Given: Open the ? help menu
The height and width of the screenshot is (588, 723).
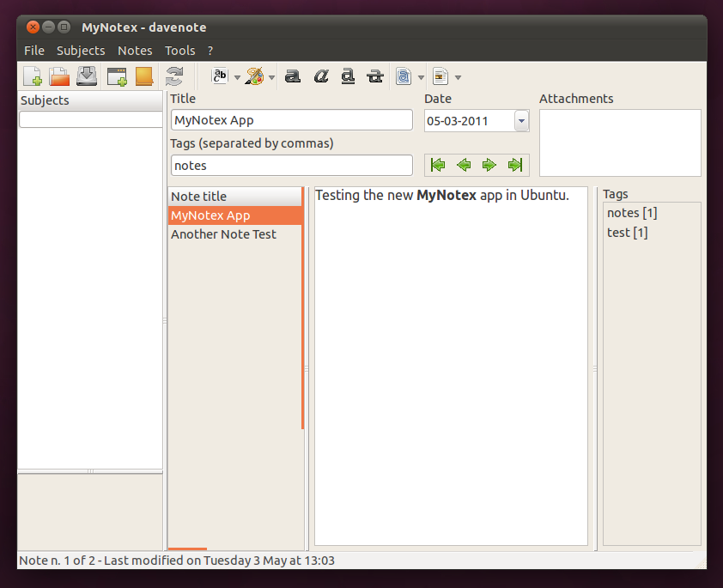Looking at the screenshot, I should click(210, 51).
